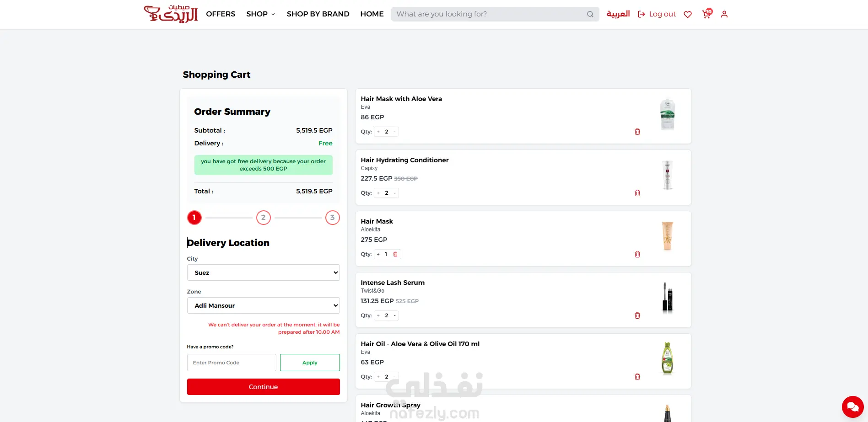Remove Hair Hydrating Conditioner using its trash icon
868x422 pixels.
coord(637,193)
